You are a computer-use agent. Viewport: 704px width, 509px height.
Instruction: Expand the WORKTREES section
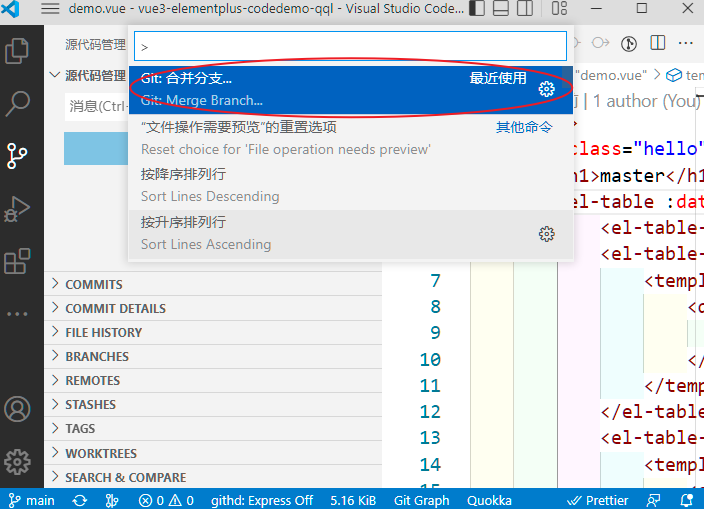(x=213, y=453)
